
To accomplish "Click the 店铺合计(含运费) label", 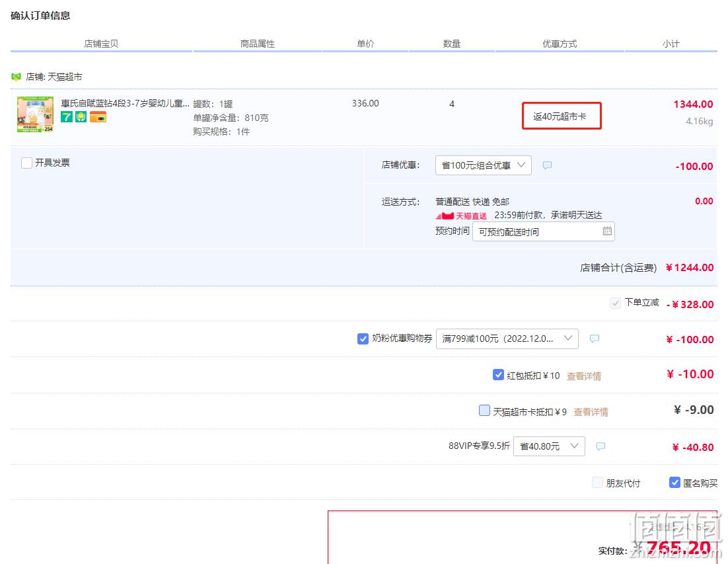I will pyautogui.click(x=618, y=268).
